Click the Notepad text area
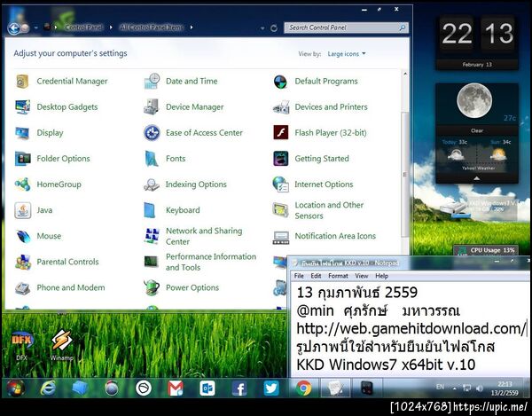This screenshot has height=416, width=532. [x=411, y=329]
